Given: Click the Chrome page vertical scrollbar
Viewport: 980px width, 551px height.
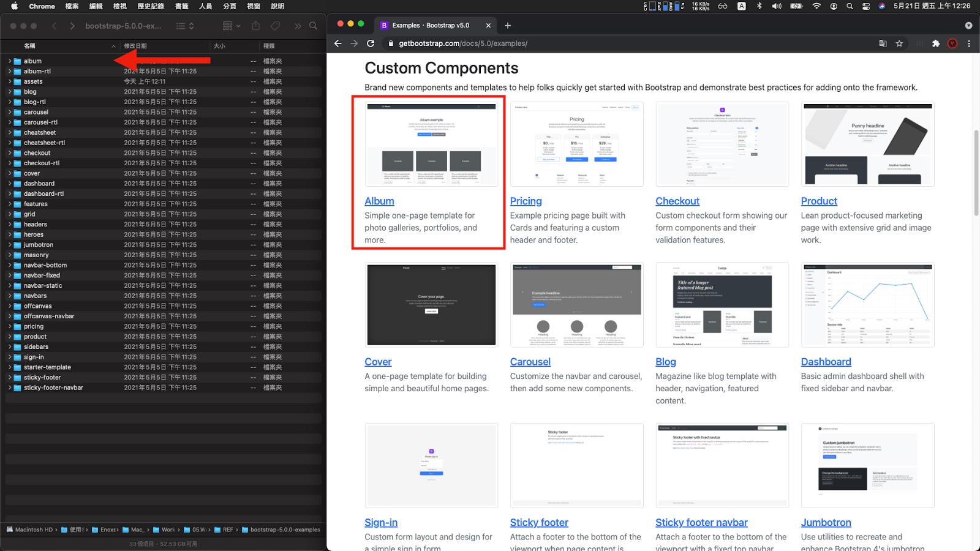Looking at the screenshot, I should pos(976,173).
